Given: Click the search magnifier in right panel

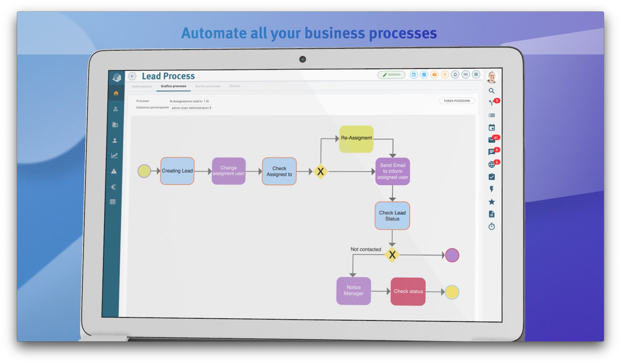Looking at the screenshot, I should [492, 91].
